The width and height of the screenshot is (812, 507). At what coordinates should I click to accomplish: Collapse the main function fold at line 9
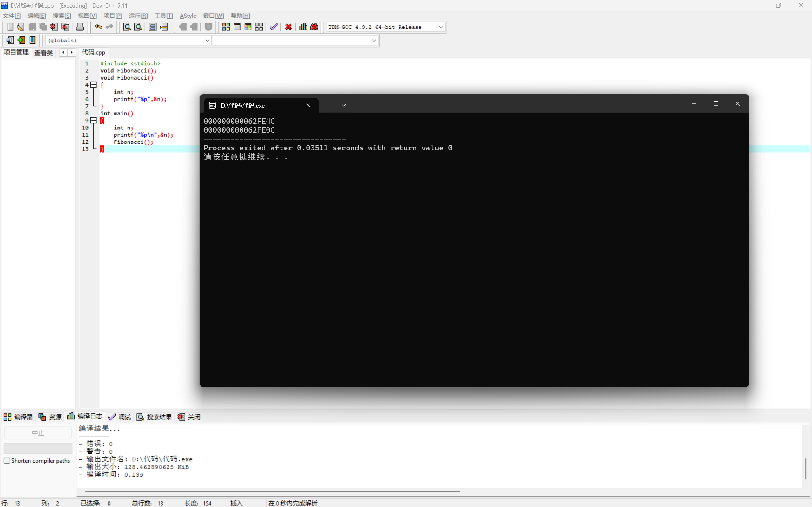coord(94,120)
